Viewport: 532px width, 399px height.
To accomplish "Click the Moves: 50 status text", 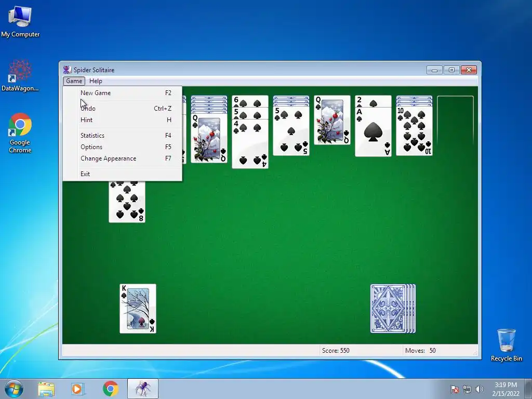I will pyautogui.click(x=420, y=351).
